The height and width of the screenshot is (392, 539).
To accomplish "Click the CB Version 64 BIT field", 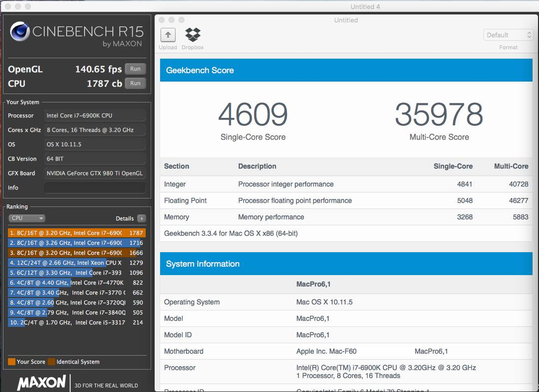I will tap(95, 159).
